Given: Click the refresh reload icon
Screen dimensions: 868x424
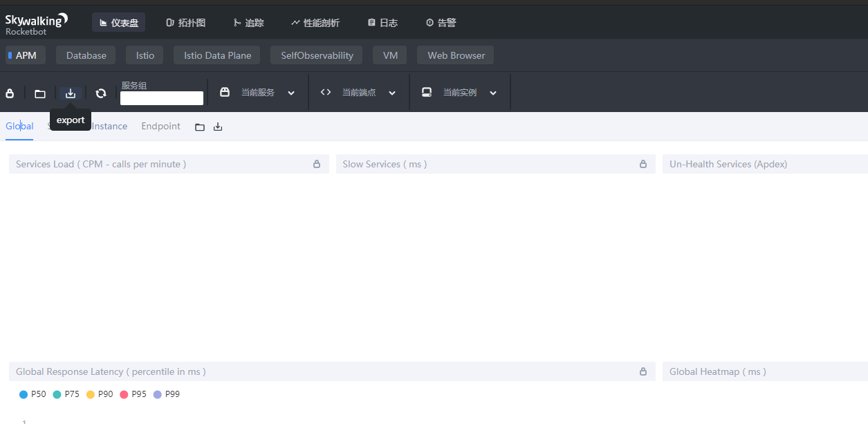Looking at the screenshot, I should click(x=101, y=93).
